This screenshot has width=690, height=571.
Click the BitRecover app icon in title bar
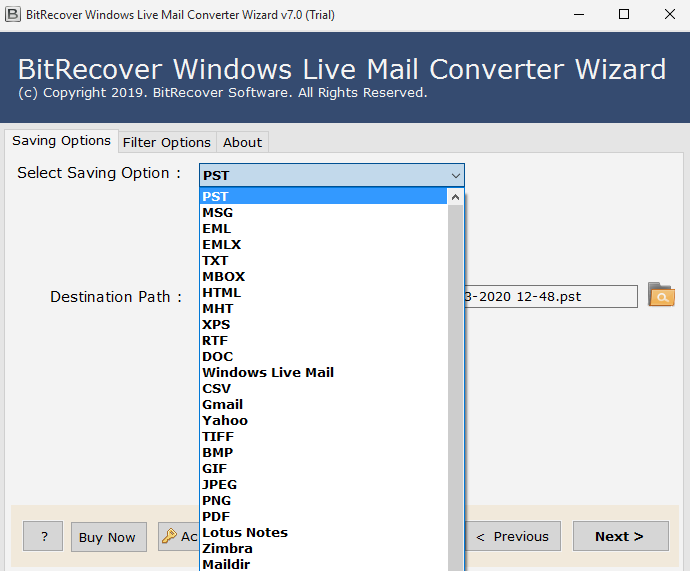(x=12, y=14)
